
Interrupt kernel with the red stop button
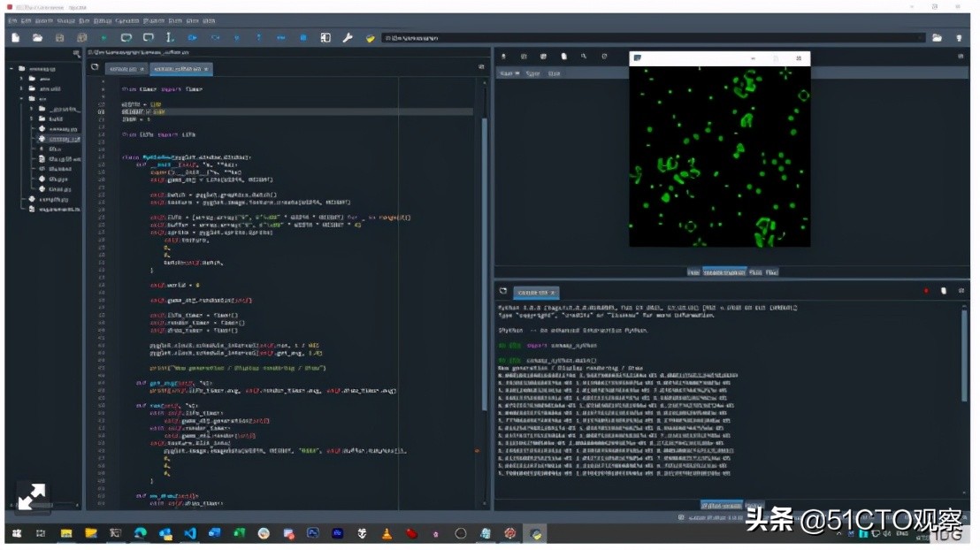click(x=926, y=291)
